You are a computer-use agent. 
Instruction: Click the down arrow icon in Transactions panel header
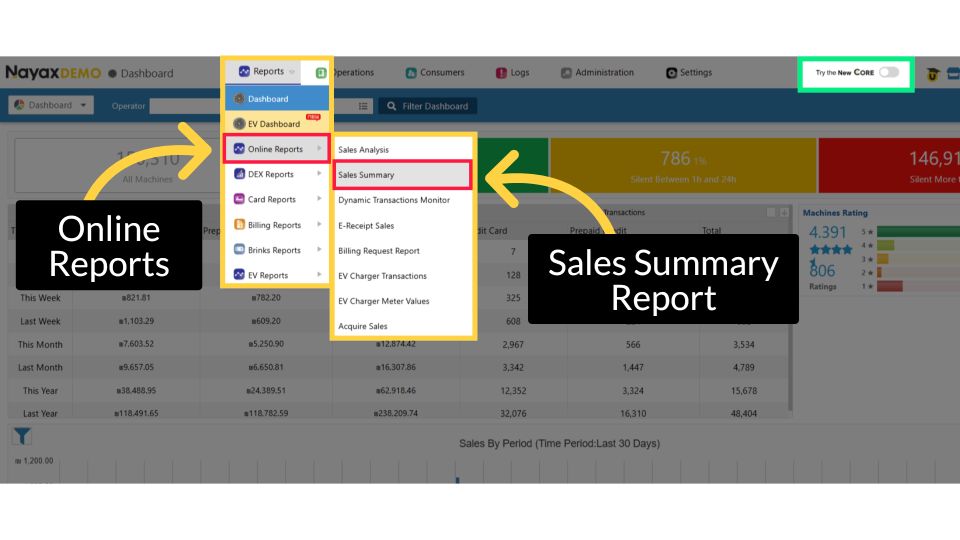point(784,212)
